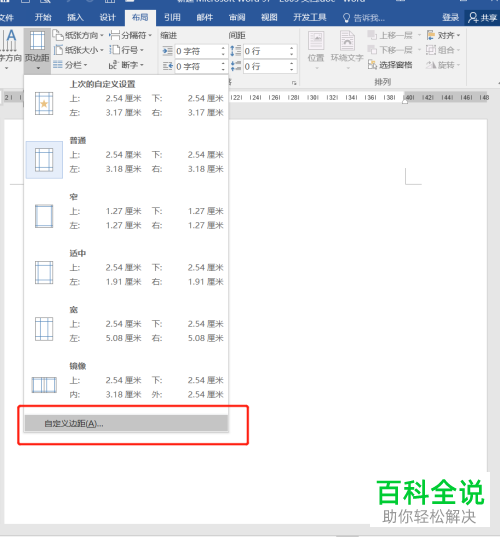This screenshot has width=500, height=537.
Task: Switch to the 设计 Design tab
Action: [108, 17]
